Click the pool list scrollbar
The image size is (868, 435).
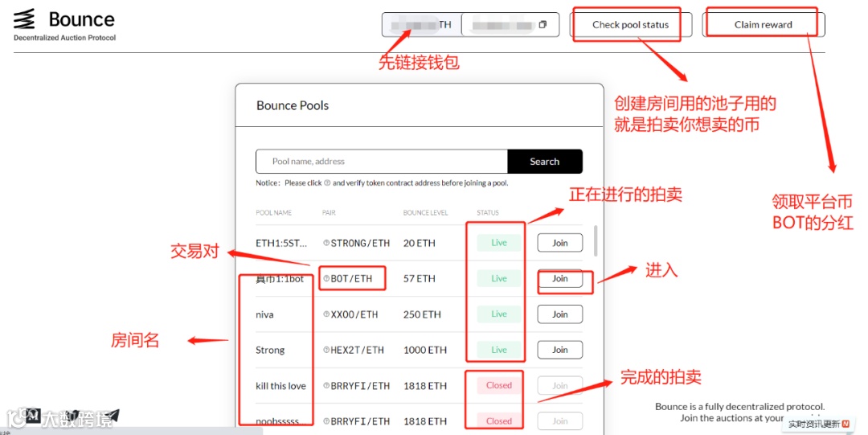[x=596, y=240]
